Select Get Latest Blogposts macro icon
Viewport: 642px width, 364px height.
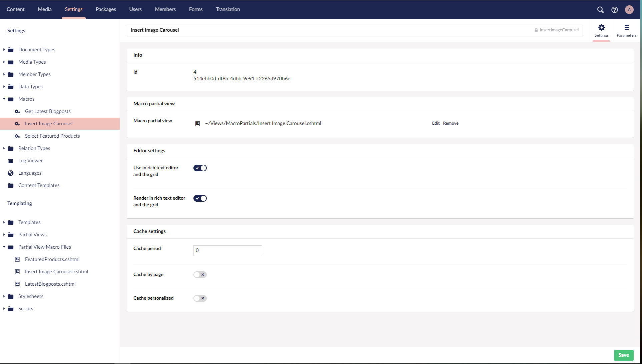pos(17,111)
